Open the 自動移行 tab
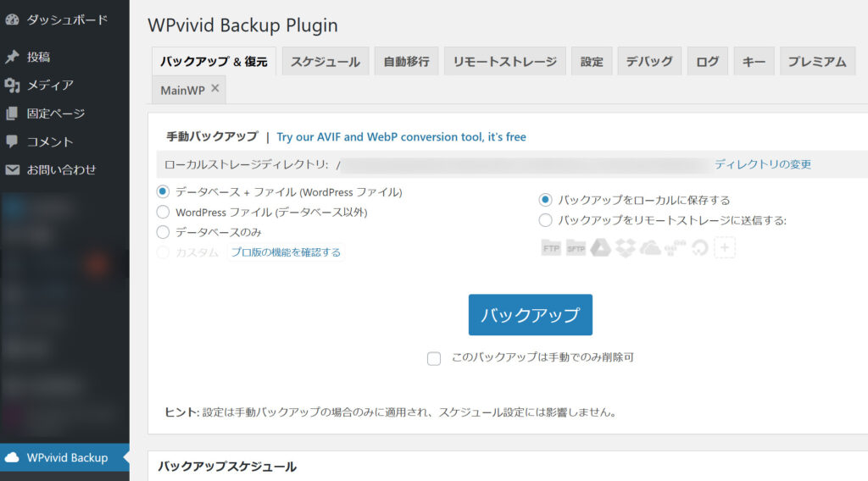 (406, 62)
